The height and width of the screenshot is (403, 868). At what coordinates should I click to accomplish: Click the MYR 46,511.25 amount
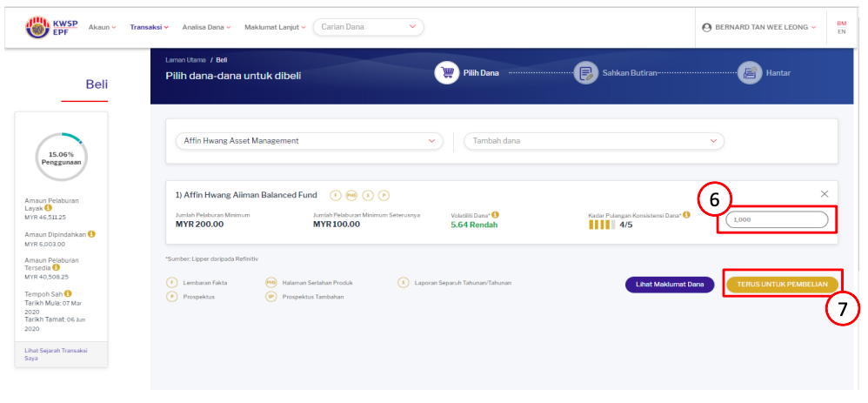pyautogui.click(x=43, y=218)
